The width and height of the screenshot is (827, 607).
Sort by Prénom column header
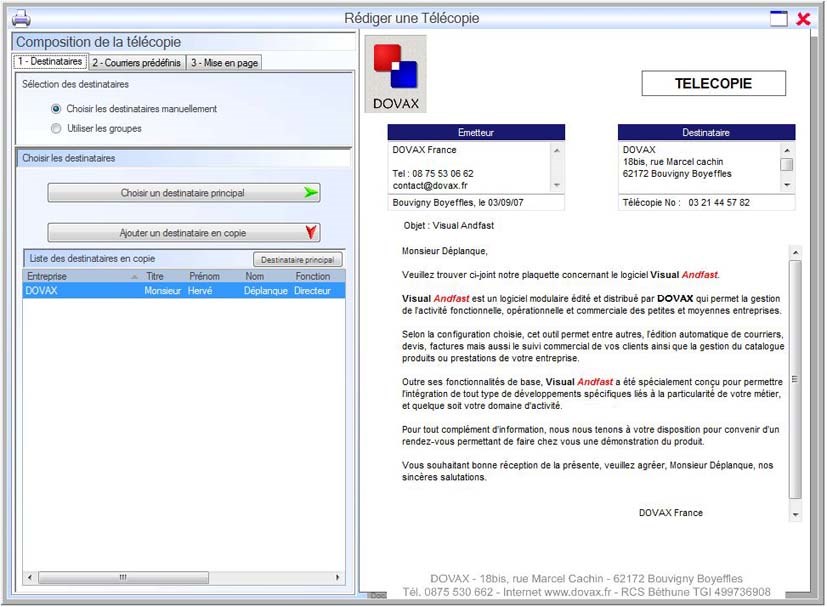[214, 276]
